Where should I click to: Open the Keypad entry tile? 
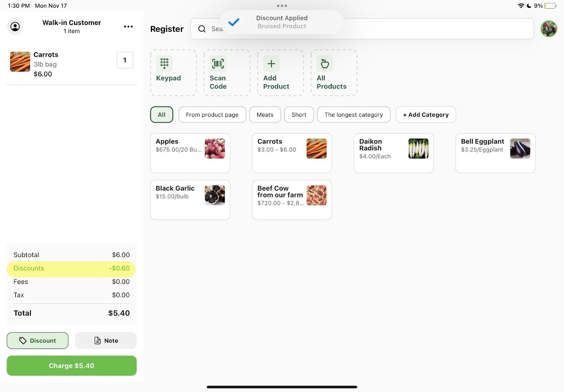coord(173,73)
